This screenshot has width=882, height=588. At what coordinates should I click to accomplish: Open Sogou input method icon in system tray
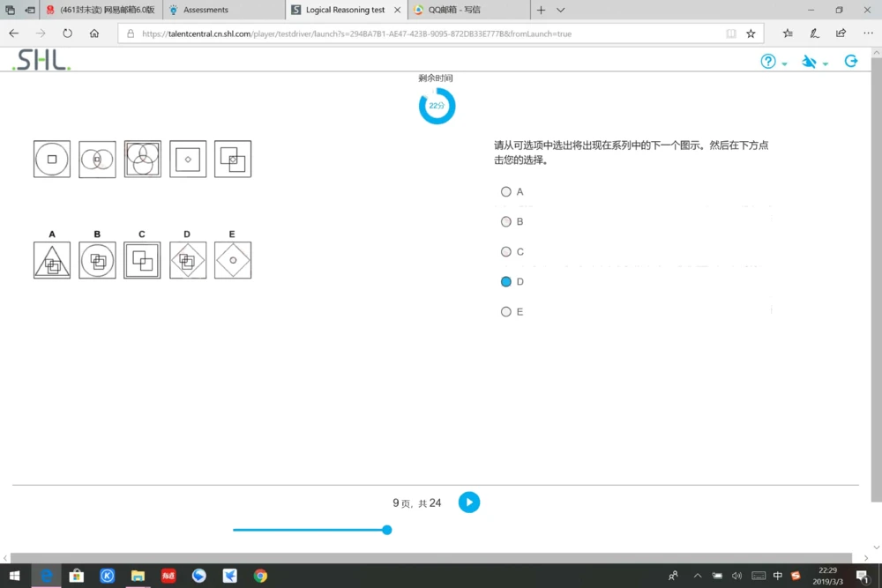795,576
